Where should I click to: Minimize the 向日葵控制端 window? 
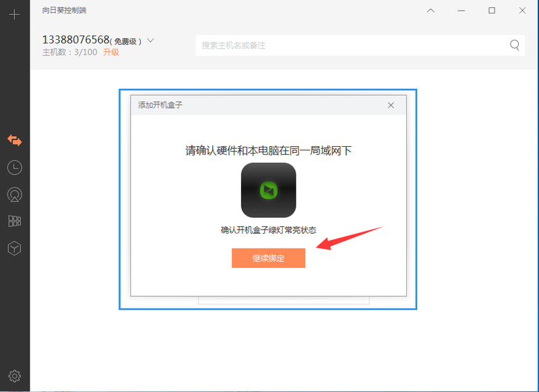pyautogui.click(x=462, y=11)
